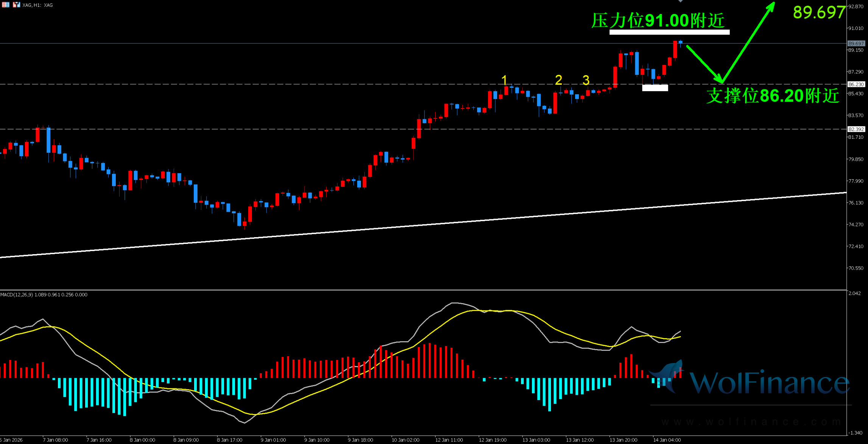Click the green downward arrow tip
The image size is (868, 444).
tap(720, 80)
